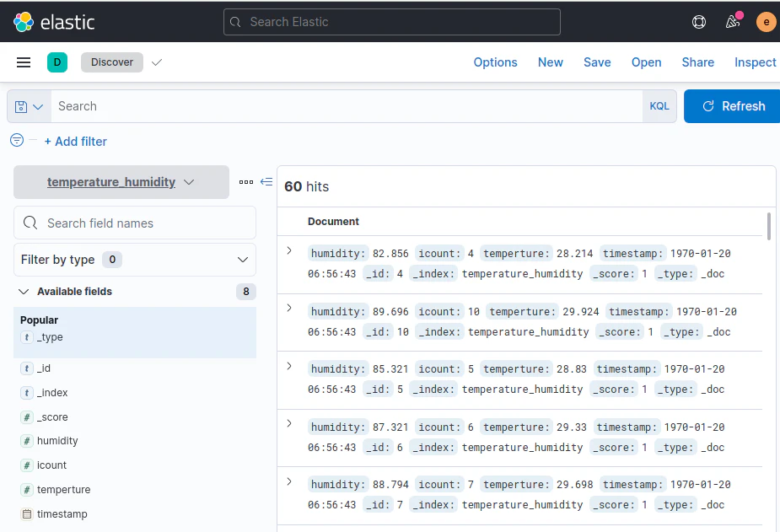Viewport: 780px width, 532px height.
Task: Click the Add filter link
Action: pos(76,141)
